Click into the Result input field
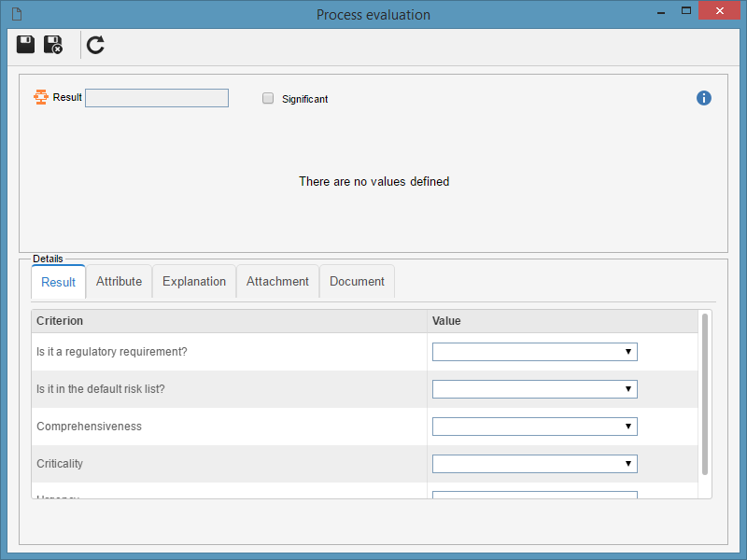Screen dimensions: 747x560 tap(157, 98)
